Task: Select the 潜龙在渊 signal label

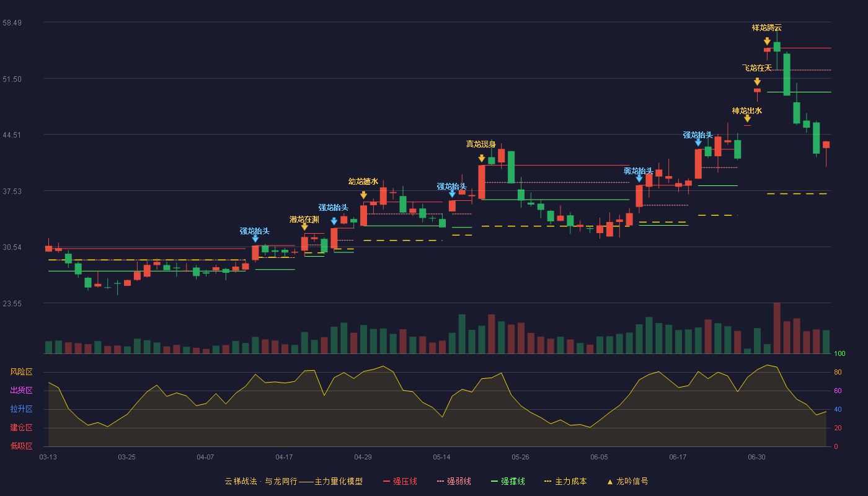Action: tap(304, 219)
